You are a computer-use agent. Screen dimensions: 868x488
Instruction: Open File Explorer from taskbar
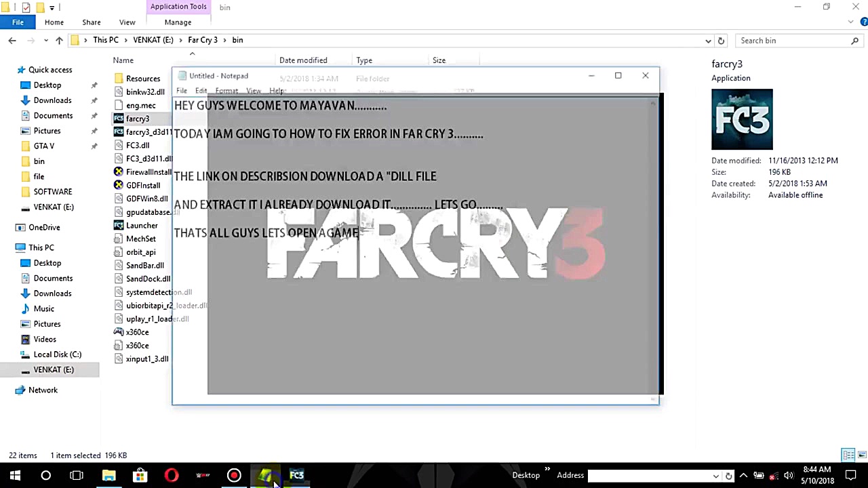point(108,475)
